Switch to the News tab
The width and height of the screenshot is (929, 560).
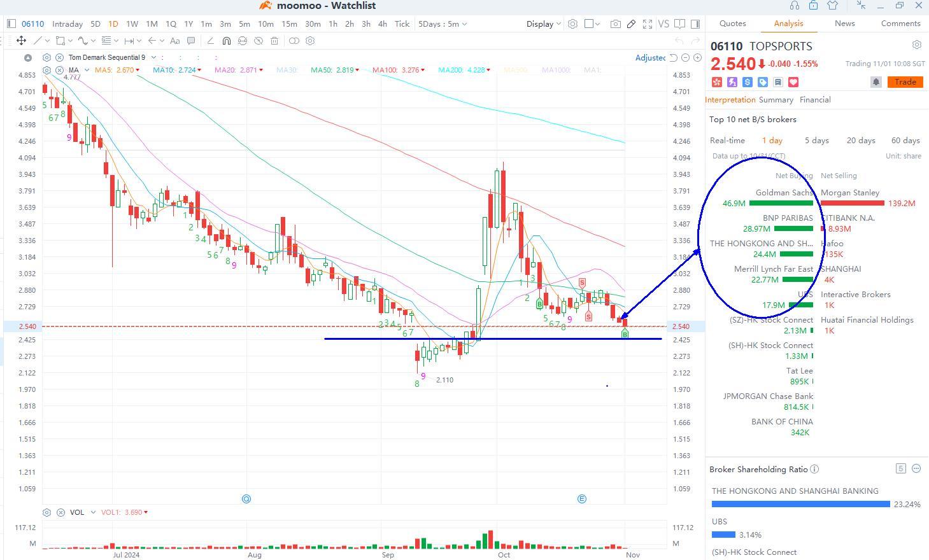point(844,24)
